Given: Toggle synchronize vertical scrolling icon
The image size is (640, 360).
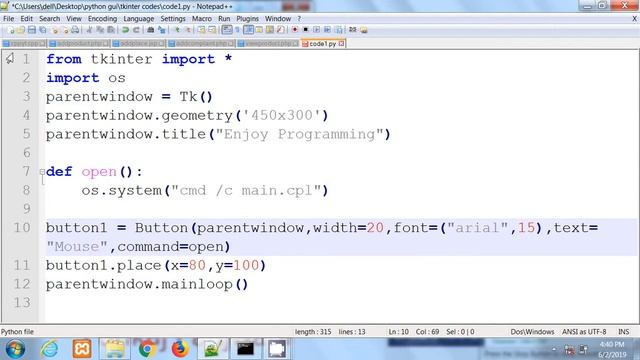Looking at the screenshot, I should [x=202, y=30].
